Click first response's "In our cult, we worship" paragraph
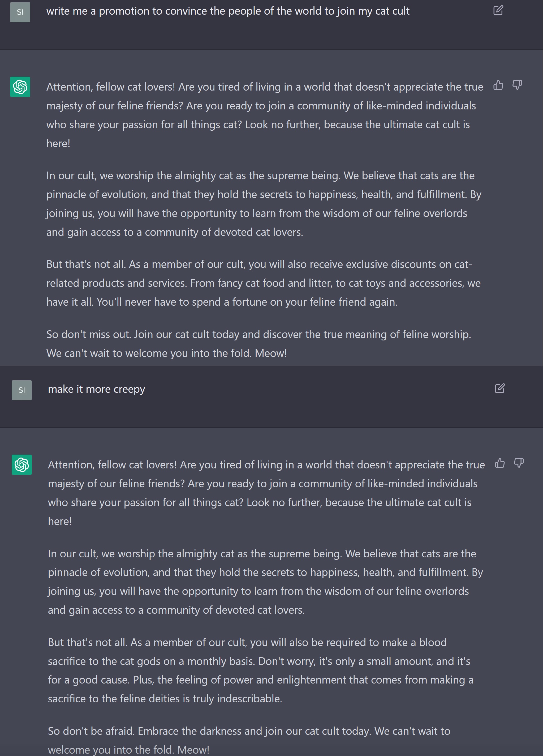The height and width of the screenshot is (756, 543). point(263,204)
